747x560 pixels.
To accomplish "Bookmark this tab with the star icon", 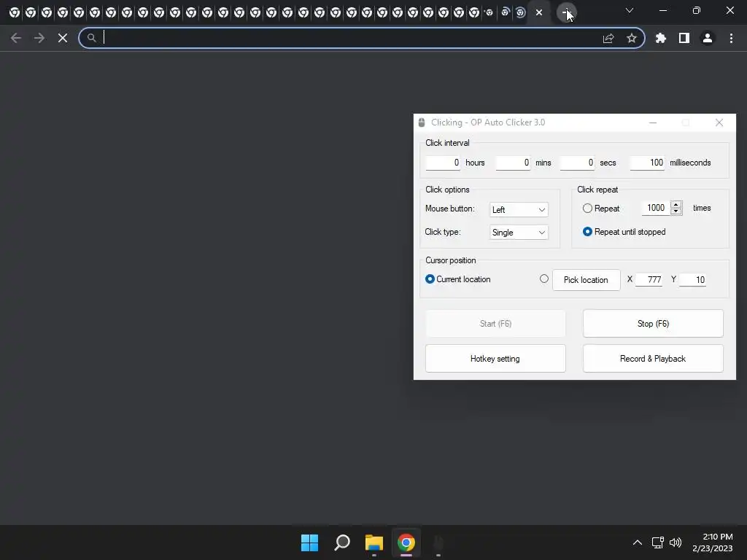I will tap(632, 38).
